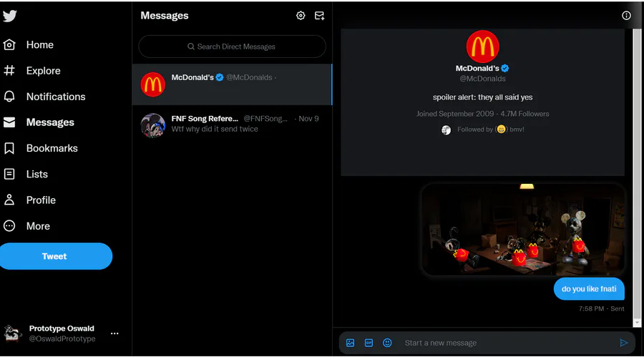644x357 pixels.
Task: Click the Twitter bird logo
Action: pos(9,16)
